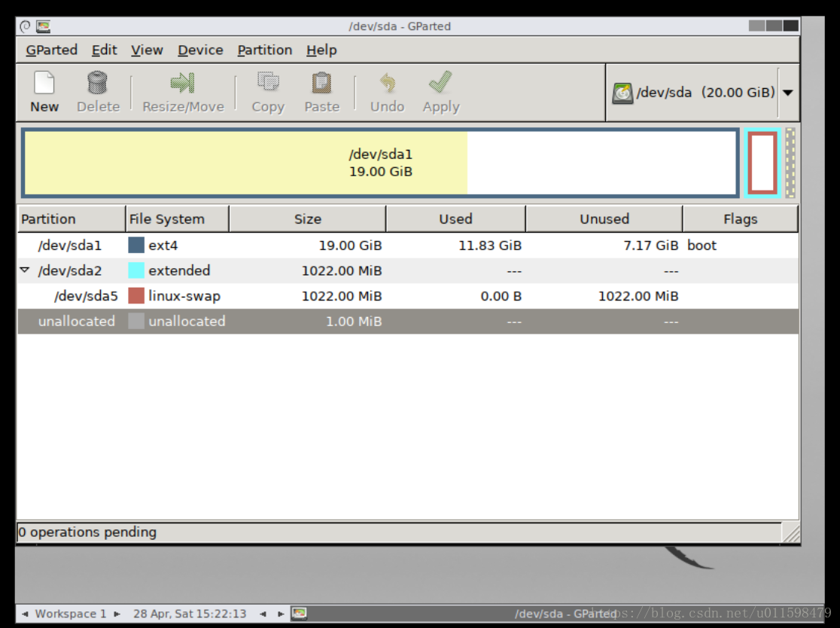Open the View menu
840x628 pixels.
pos(147,50)
